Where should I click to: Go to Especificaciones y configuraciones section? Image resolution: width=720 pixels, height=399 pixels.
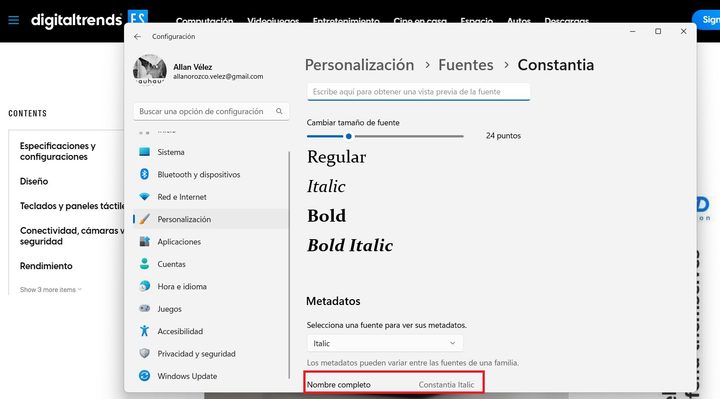[x=58, y=151]
